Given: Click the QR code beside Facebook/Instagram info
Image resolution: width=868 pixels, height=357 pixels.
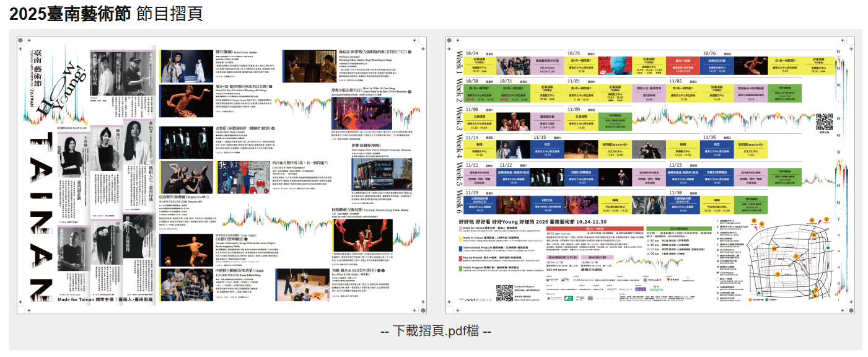Looking at the screenshot, I should pos(504,292).
